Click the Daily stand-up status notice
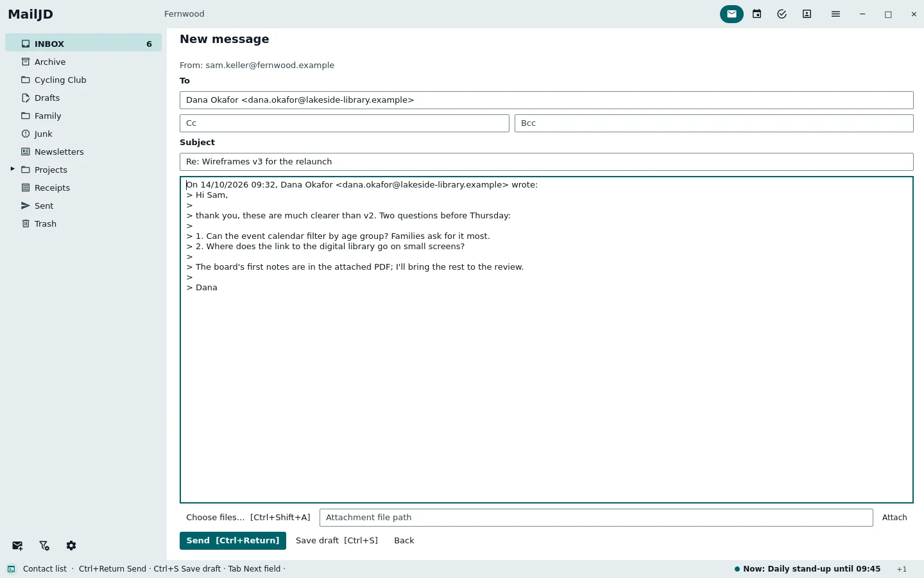This screenshot has width=924, height=578. pos(808,569)
